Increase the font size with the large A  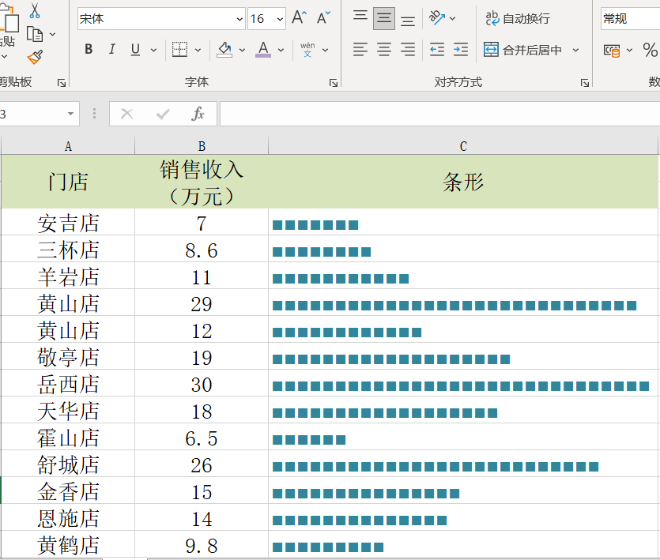[x=299, y=18]
